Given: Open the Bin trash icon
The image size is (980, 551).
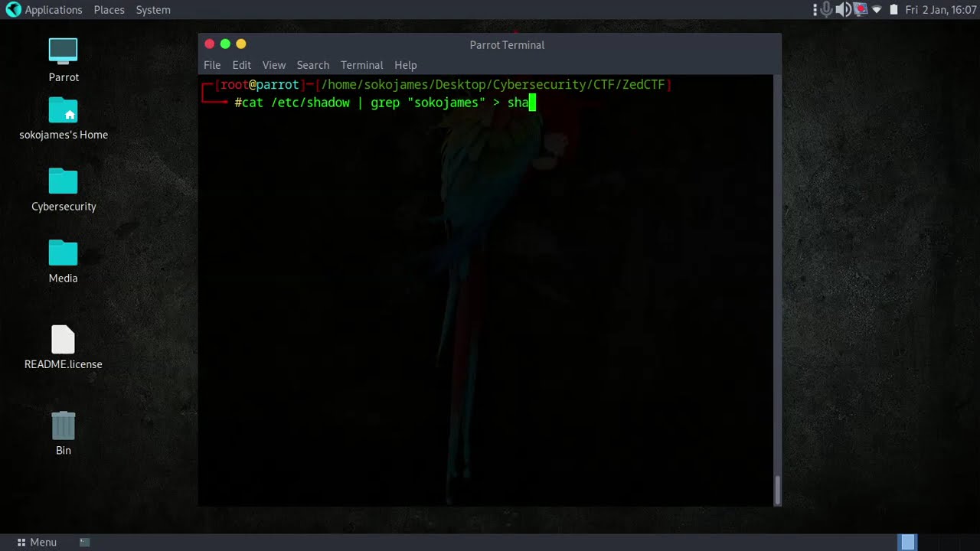Looking at the screenshot, I should tap(64, 425).
